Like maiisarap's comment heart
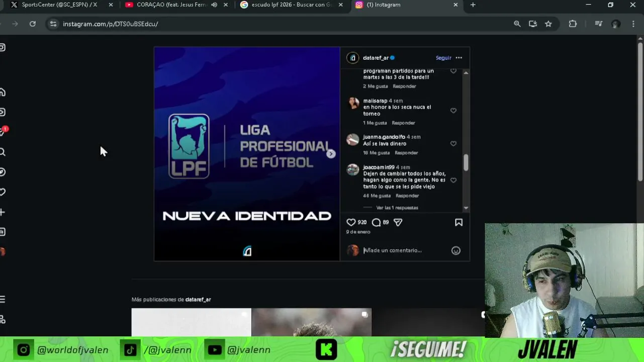This screenshot has height=362, width=644. click(x=453, y=111)
